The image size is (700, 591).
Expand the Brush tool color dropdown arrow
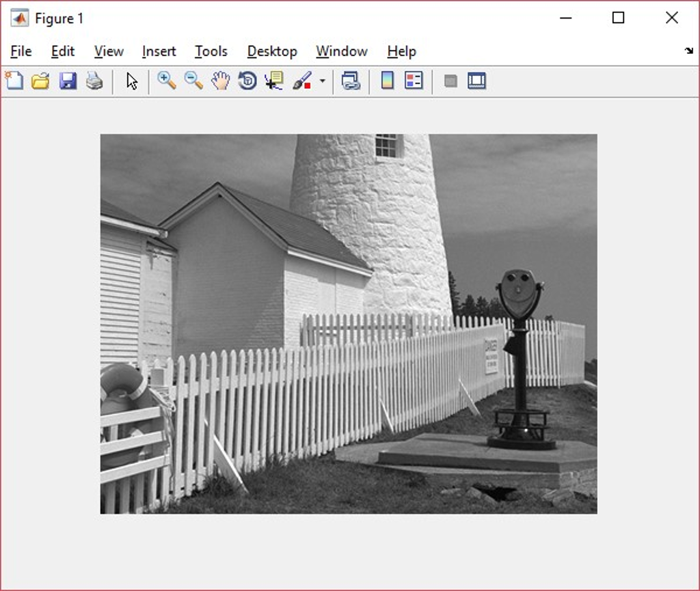pyautogui.click(x=322, y=81)
